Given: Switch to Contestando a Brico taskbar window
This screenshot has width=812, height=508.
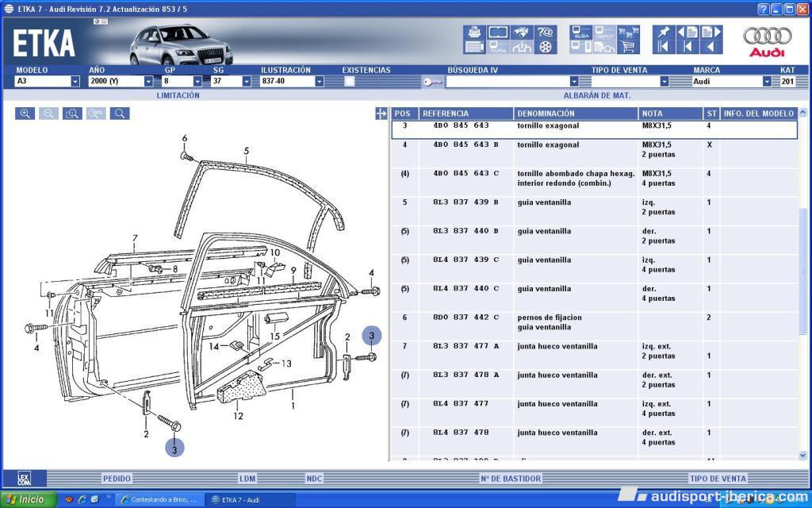Looking at the screenshot, I should 159,500.
